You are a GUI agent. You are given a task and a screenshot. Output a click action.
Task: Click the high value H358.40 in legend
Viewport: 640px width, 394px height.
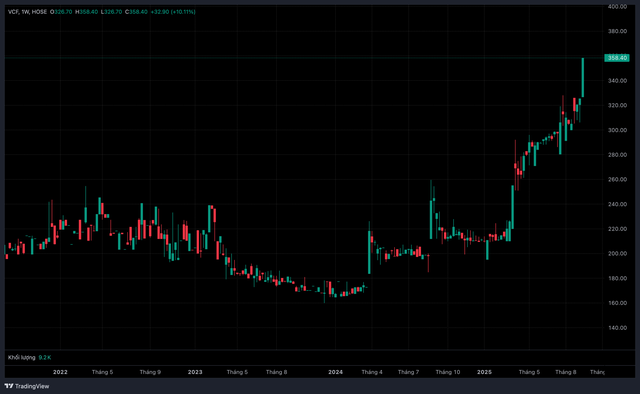point(87,12)
